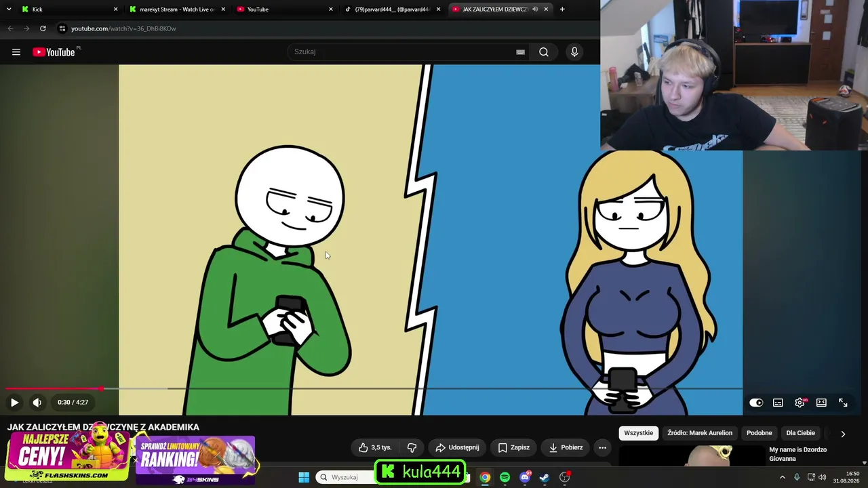
Task: Close the JAK ZALICZYŁEM DZIEWCZYNĘ tab
Action: [x=546, y=9]
